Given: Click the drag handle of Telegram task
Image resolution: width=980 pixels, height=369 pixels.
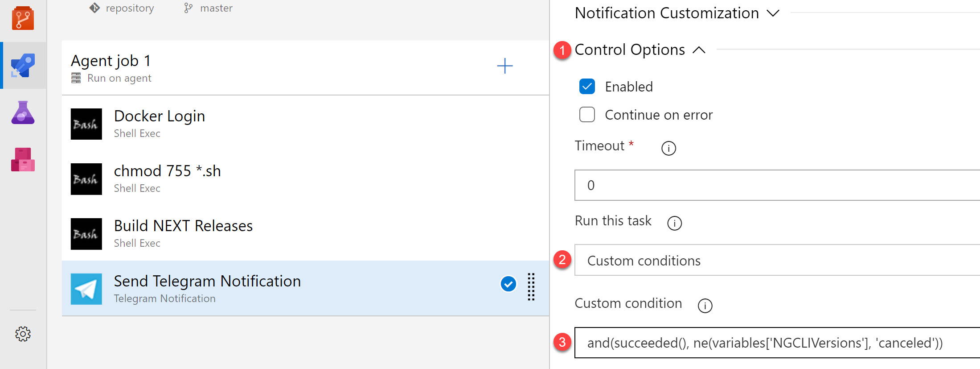Looking at the screenshot, I should (x=531, y=286).
